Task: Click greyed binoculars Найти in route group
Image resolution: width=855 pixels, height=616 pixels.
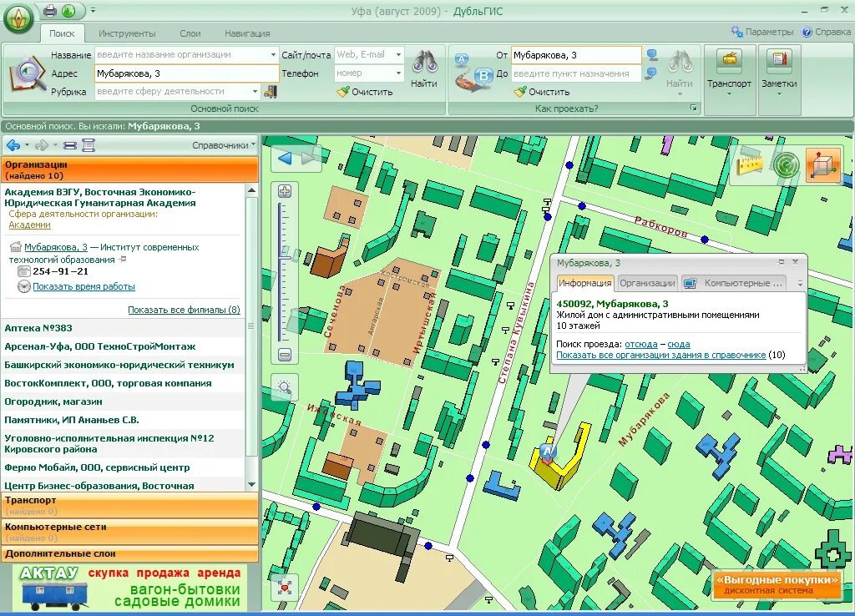Action: pos(680,71)
